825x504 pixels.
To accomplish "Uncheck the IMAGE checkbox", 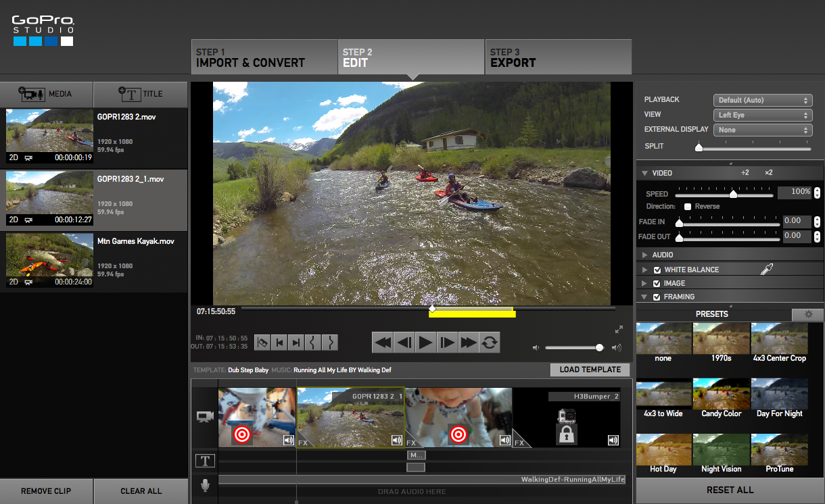I will click(x=657, y=283).
